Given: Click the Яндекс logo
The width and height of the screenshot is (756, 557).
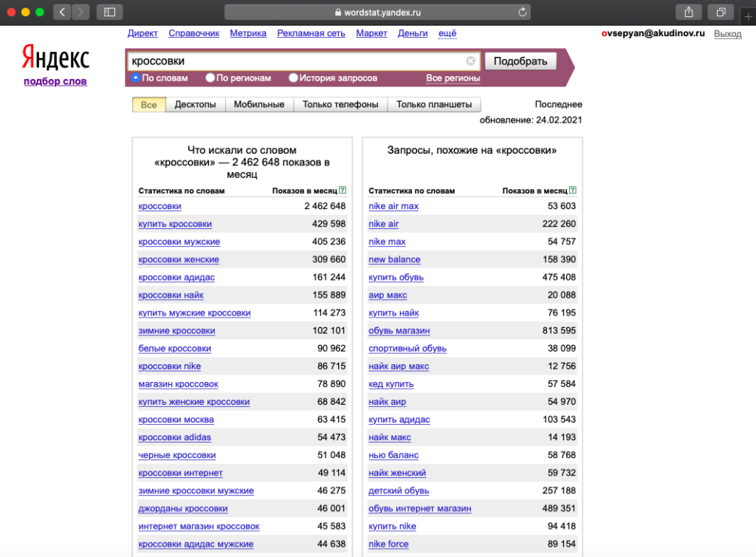Looking at the screenshot, I should pyautogui.click(x=55, y=58).
